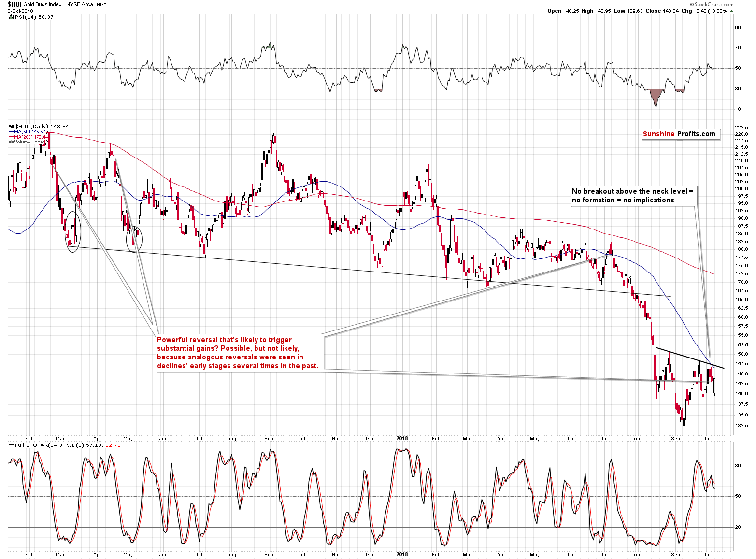Viewport: 756px width, 559px height.
Task: Click the 80 label on the stochastic scale
Action: coord(738,466)
